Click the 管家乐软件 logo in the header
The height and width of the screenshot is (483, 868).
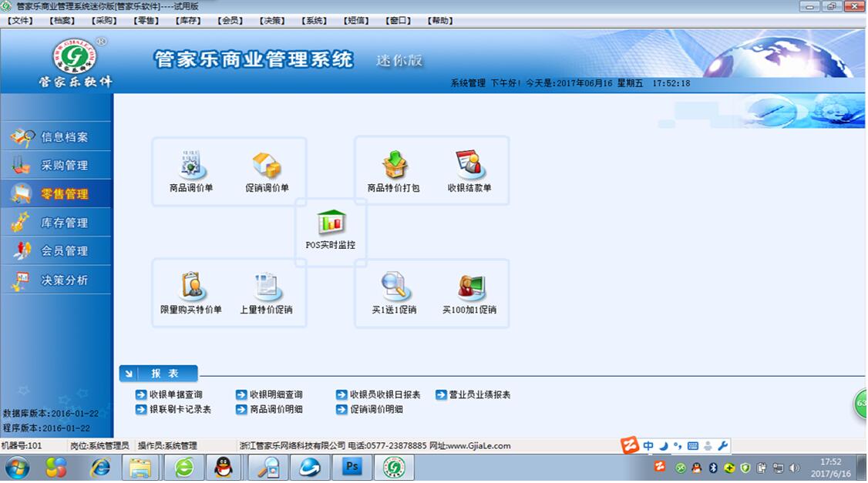76,63
